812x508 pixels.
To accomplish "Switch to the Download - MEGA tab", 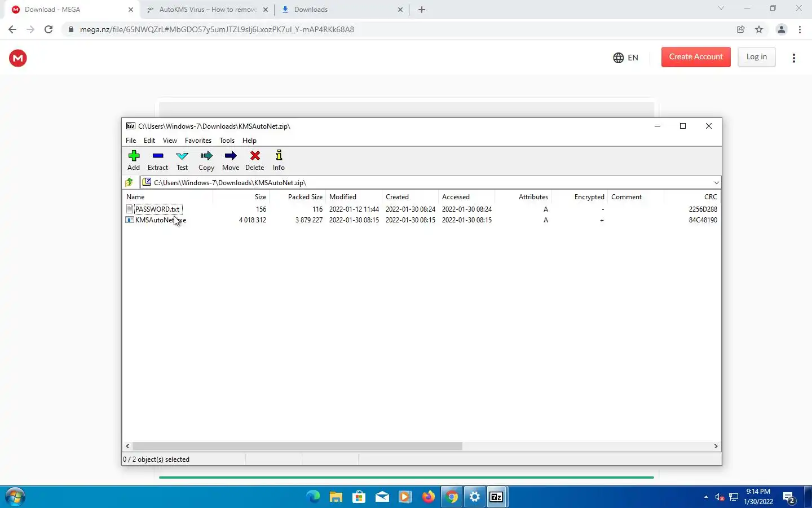I will (70, 10).
